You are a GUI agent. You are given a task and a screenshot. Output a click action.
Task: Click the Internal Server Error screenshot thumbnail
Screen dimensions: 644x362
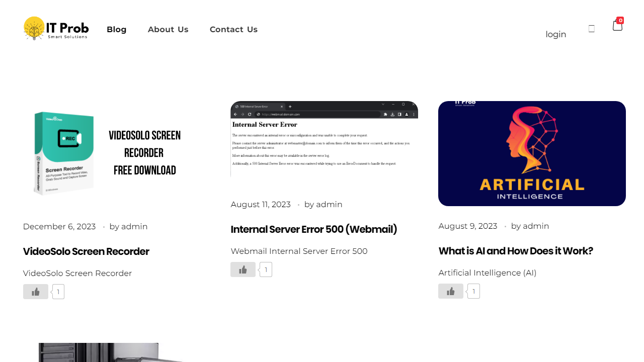coord(325,139)
